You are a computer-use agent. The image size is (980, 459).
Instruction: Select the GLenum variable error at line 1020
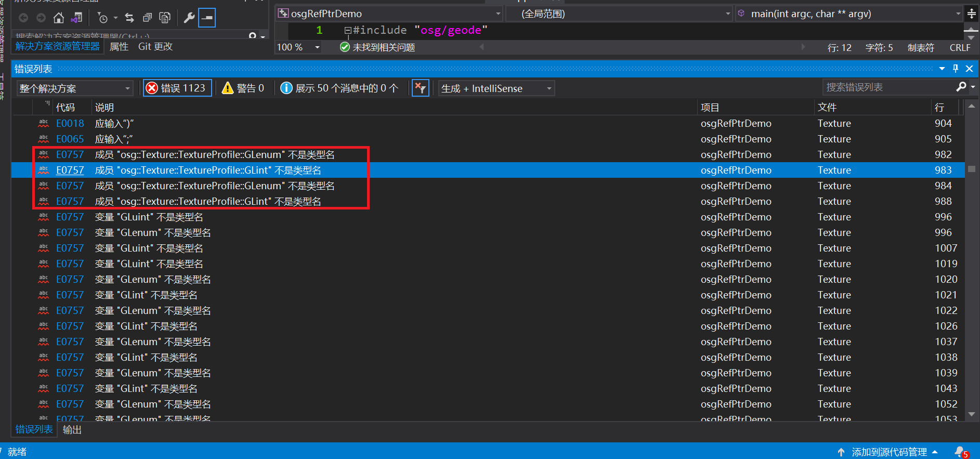tap(488, 279)
